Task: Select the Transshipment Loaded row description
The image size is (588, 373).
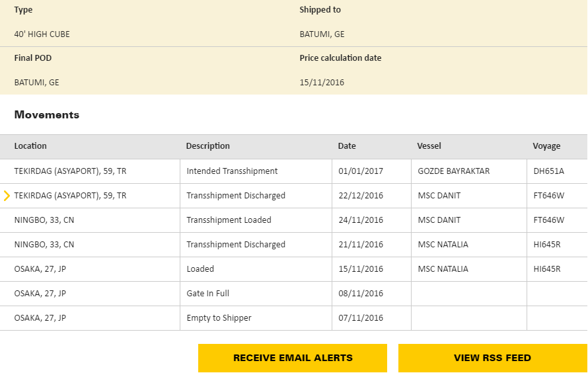Action: (229, 220)
